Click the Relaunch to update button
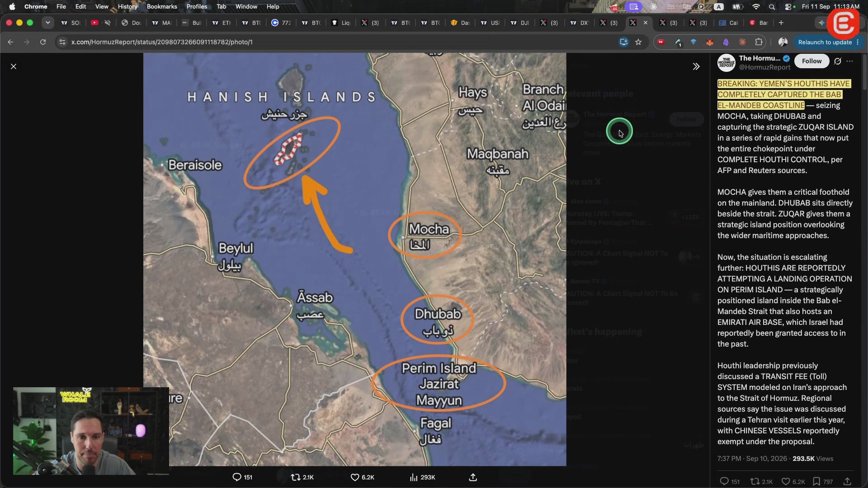Viewport: 868px width, 488px height. (825, 42)
